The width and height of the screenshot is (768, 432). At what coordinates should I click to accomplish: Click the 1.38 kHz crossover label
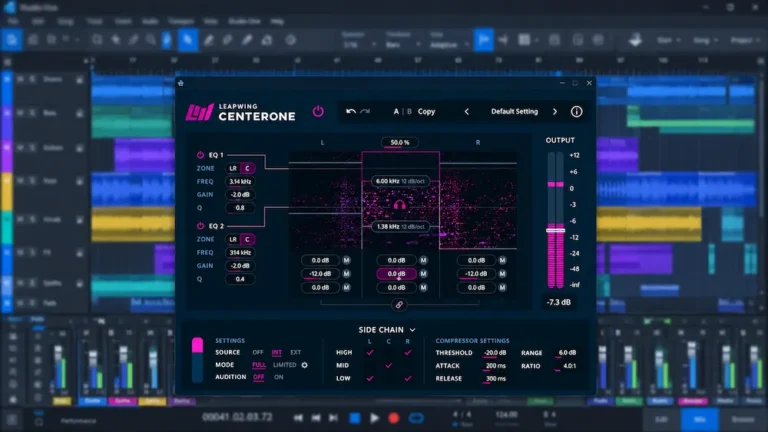coord(400,227)
